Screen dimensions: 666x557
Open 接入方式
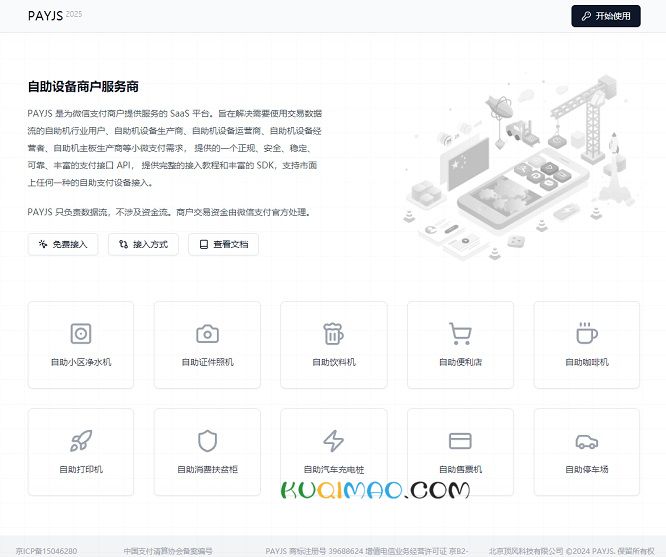[143, 244]
